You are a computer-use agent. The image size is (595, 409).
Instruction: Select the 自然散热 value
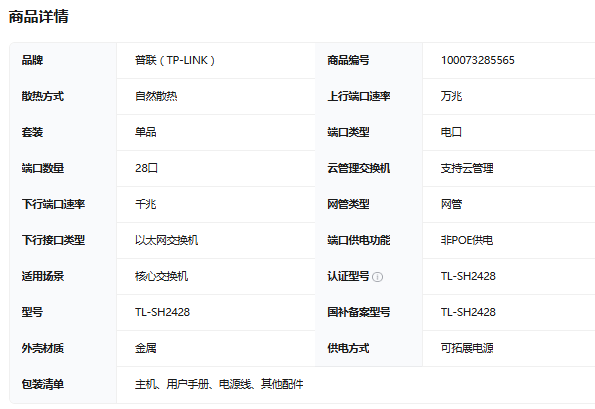156,96
